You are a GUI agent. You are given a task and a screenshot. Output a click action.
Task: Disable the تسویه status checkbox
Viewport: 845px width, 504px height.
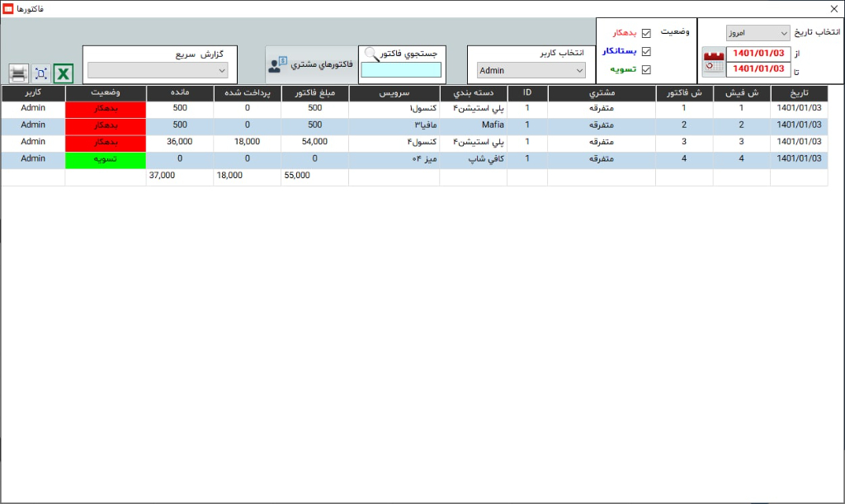pyautogui.click(x=646, y=70)
